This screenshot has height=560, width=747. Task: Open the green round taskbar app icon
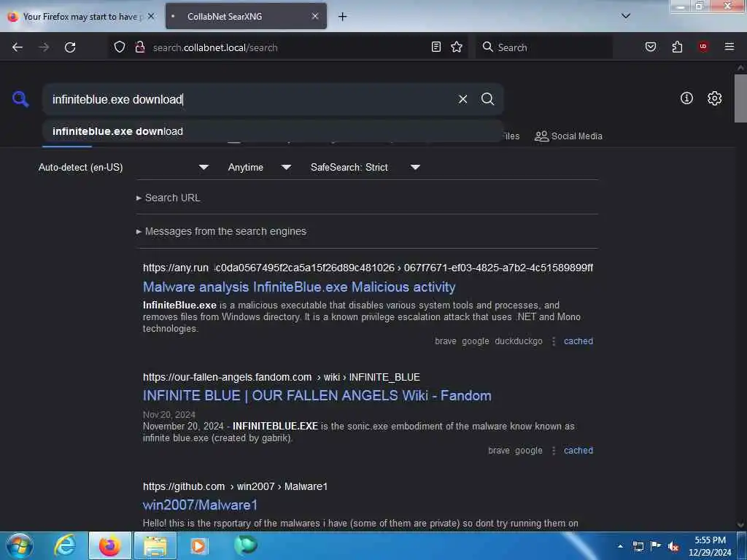246,545
